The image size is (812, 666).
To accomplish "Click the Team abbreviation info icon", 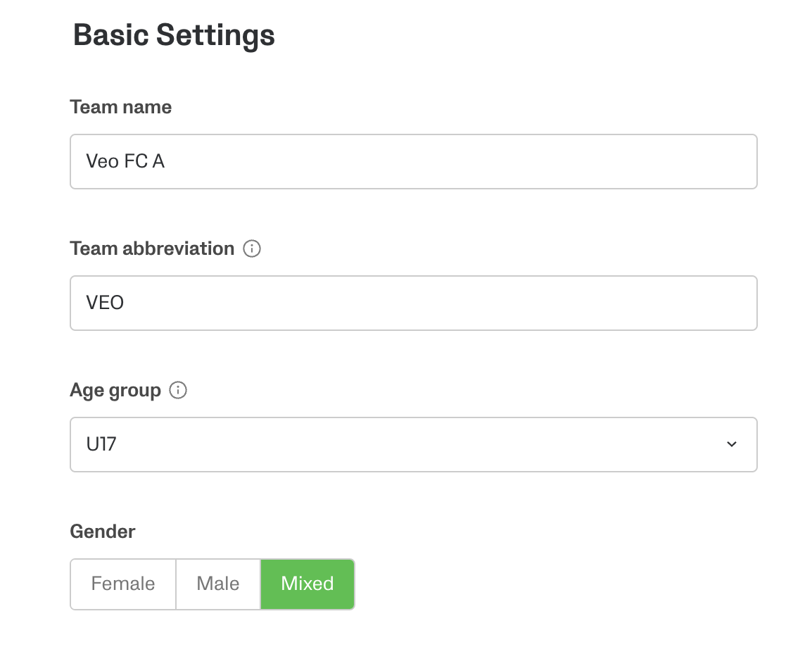I will [252, 249].
